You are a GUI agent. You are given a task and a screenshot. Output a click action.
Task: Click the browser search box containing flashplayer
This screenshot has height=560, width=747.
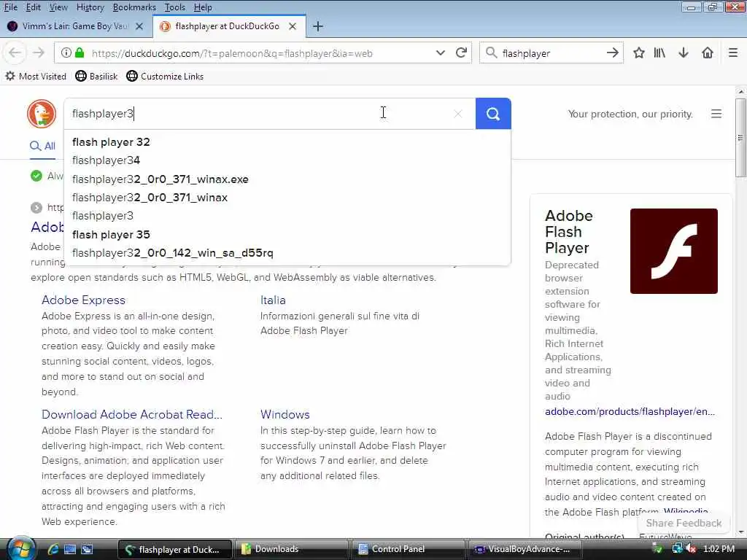coord(551,52)
